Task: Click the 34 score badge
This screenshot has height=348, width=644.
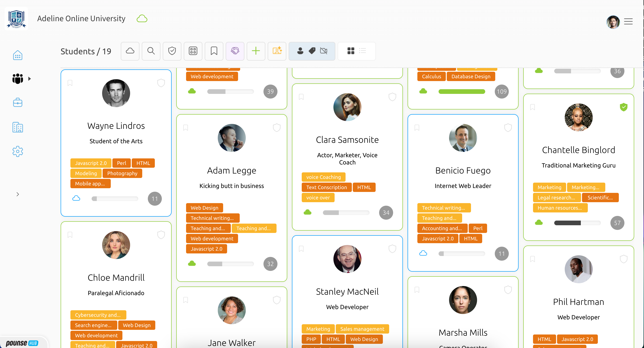Action: [x=386, y=213]
